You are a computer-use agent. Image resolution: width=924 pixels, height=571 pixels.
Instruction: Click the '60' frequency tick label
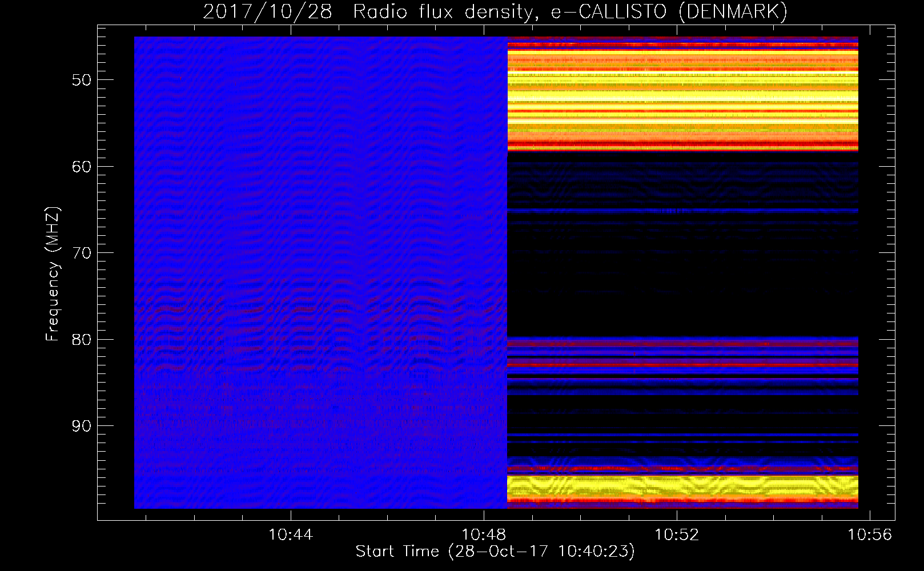pyautogui.click(x=82, y=167)
